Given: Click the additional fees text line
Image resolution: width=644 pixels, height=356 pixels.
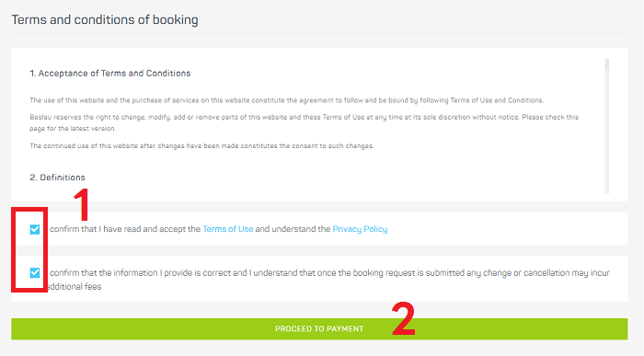Looking at the screenshot, I should click(74, 287).
